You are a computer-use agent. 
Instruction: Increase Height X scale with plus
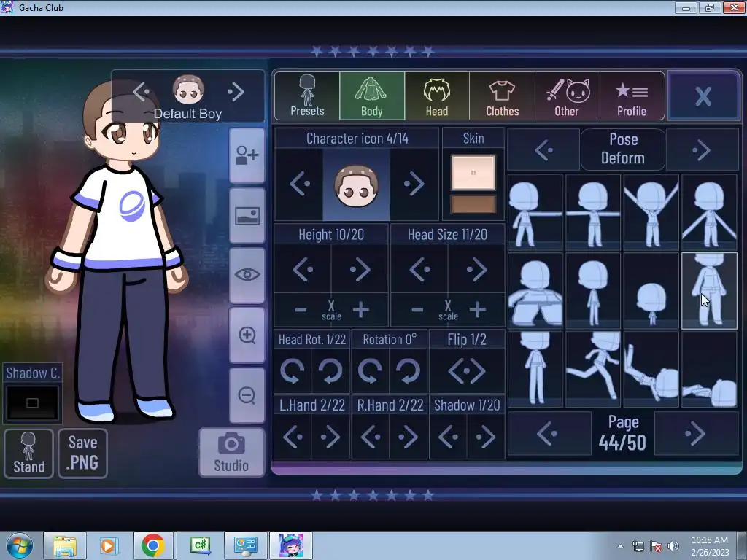[x=361, y=310]
